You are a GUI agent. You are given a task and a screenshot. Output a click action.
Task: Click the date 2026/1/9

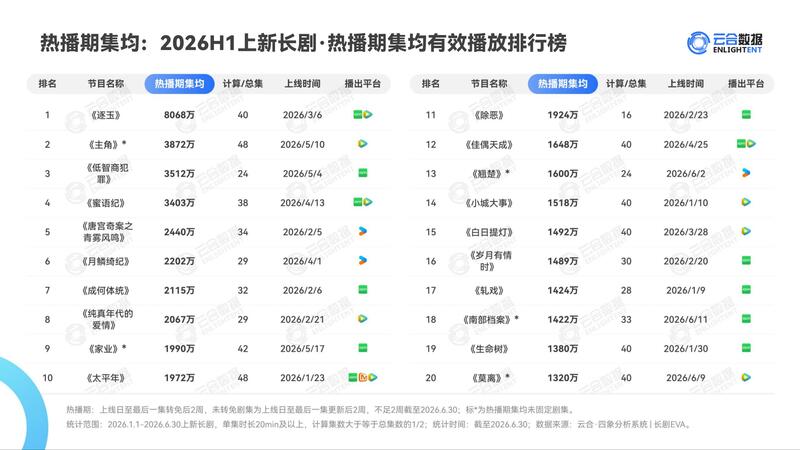[686, 290]
